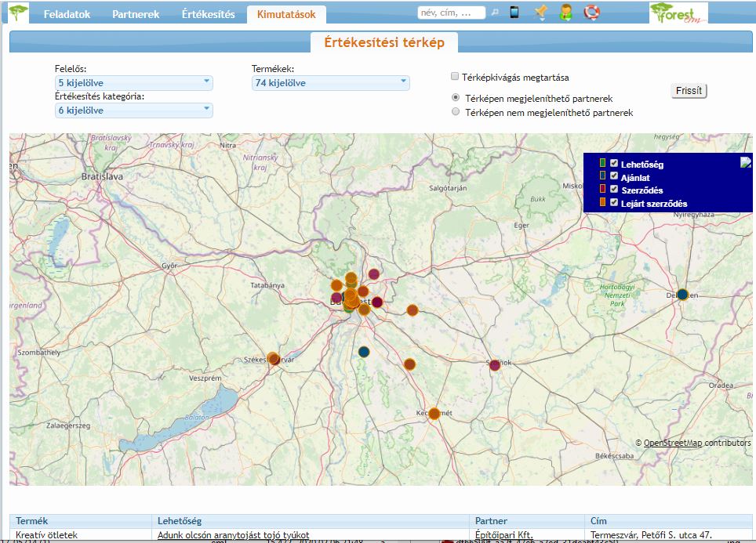Uncheck the Lehetőség legend checkbox
This screenshot has height=543, width=756.
[614, 164]
